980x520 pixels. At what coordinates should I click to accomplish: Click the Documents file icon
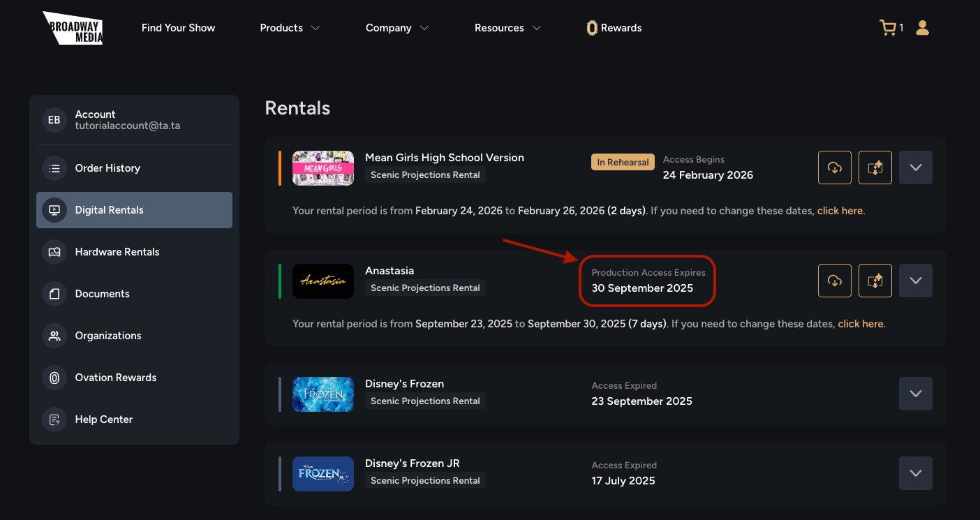click(54, 294)
